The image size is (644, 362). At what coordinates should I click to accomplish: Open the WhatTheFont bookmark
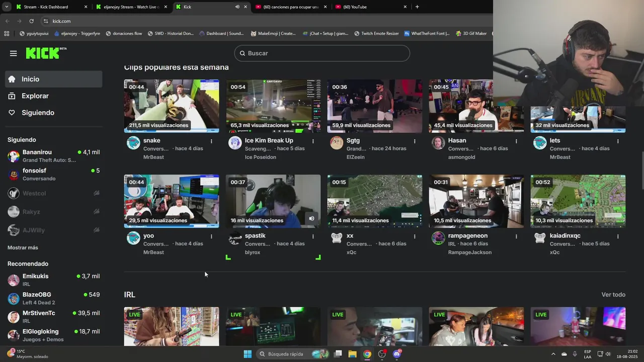tap(427, 34)
